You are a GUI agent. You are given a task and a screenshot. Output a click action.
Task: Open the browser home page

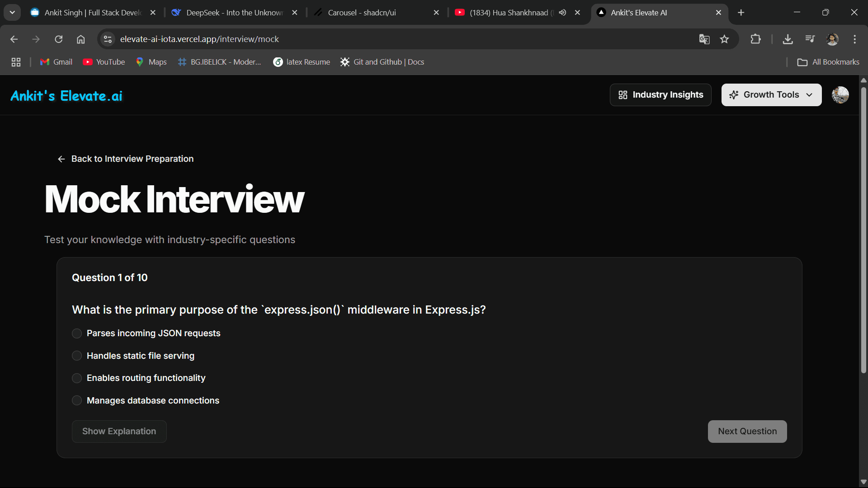[81, 39]
